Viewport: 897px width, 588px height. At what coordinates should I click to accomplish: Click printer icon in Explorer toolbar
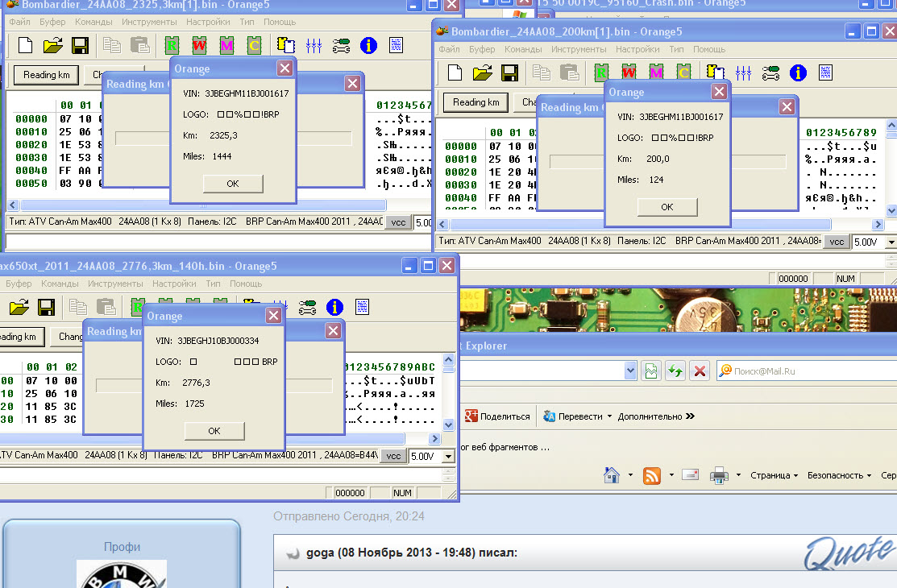719,475
